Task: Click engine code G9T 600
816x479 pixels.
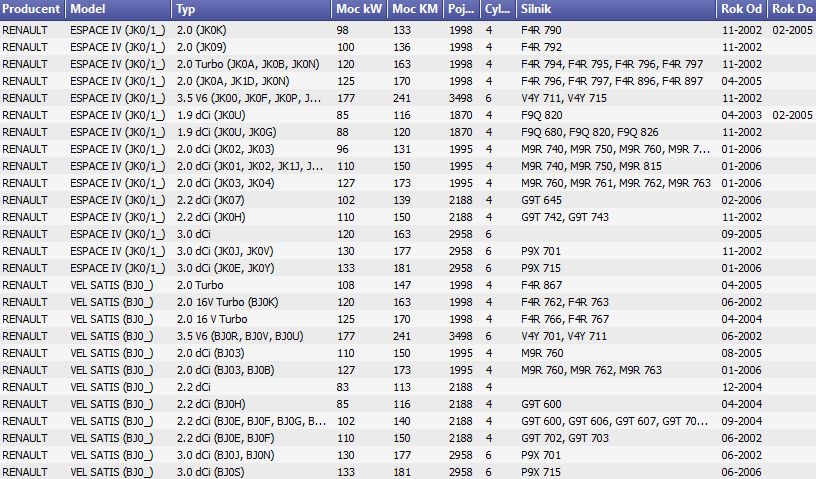Action: coord(541,404)
